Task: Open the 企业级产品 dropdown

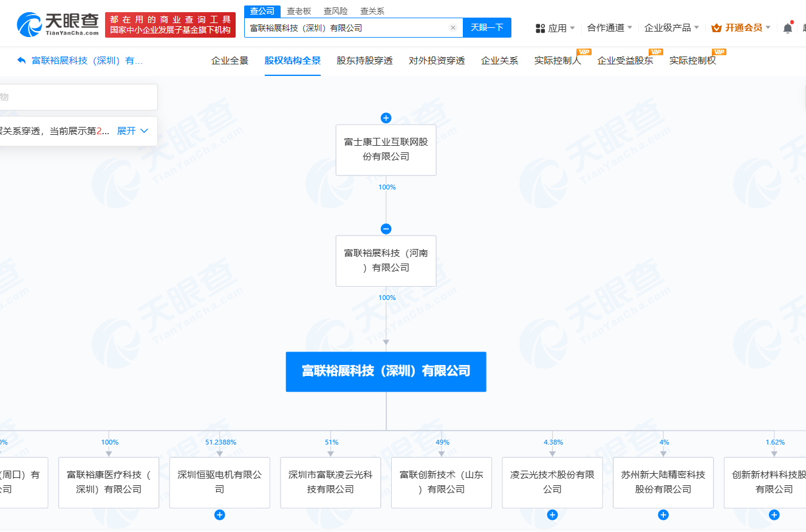Action: (671, 28)
